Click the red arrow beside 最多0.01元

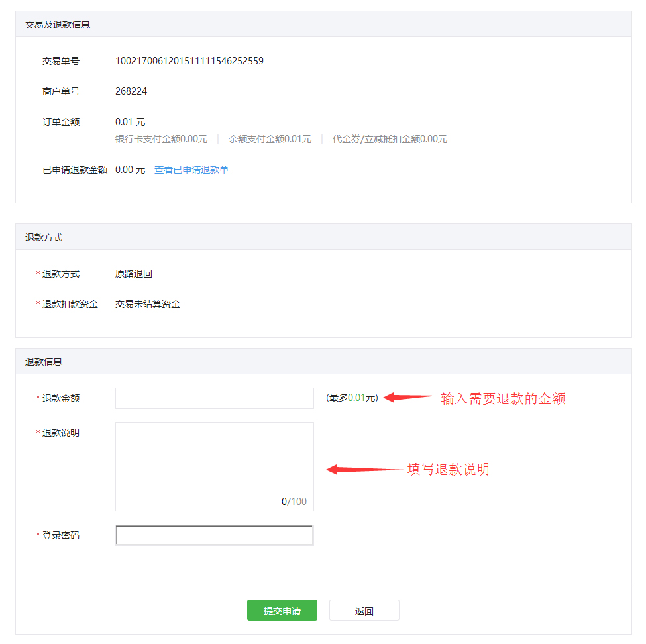click(x=409, y=398)
